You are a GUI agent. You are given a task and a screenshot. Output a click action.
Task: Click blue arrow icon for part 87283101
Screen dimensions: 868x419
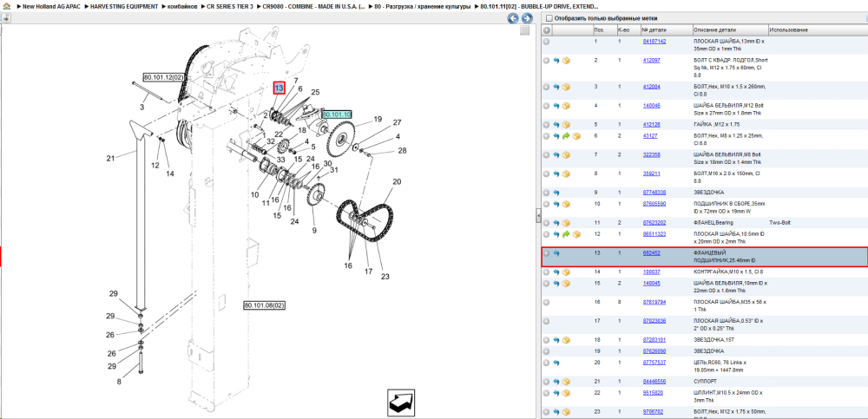[x=556, y=340]
